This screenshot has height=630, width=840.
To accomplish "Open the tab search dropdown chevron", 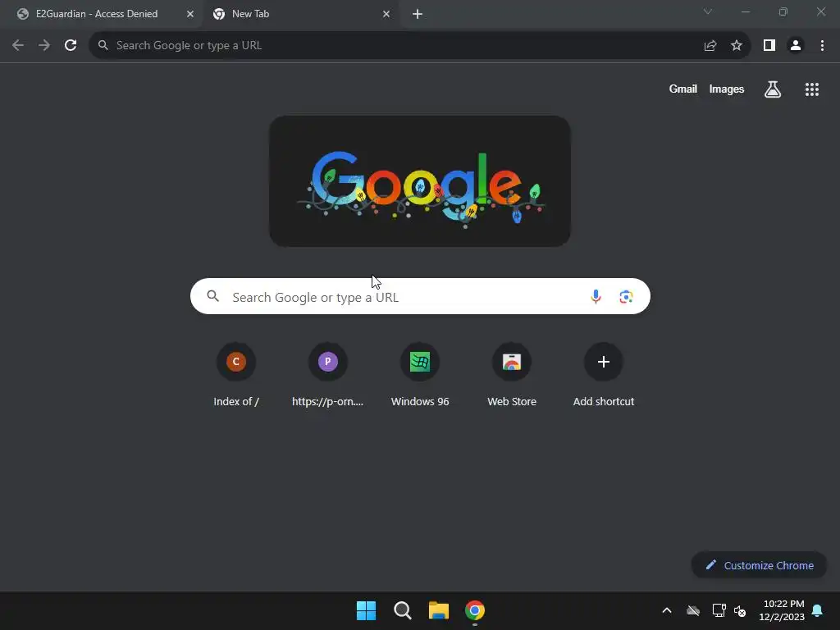I will pyautogui.click(x=708, y=11).
